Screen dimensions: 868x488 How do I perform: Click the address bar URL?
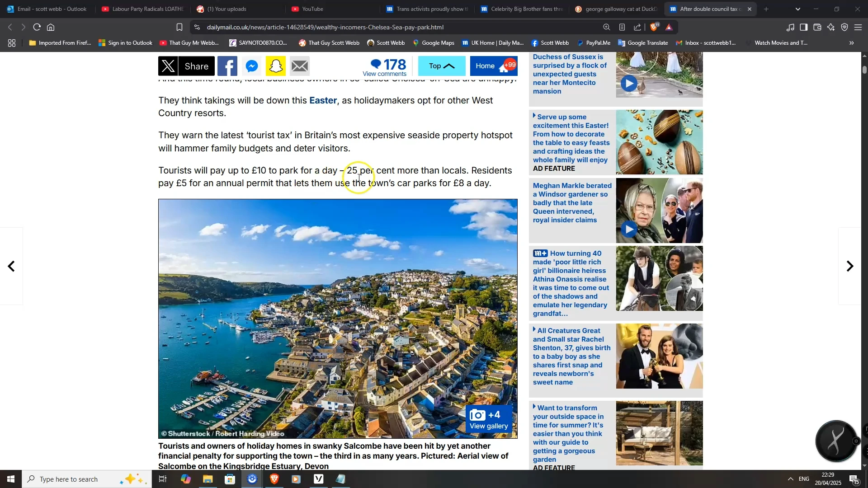[325, 27]
